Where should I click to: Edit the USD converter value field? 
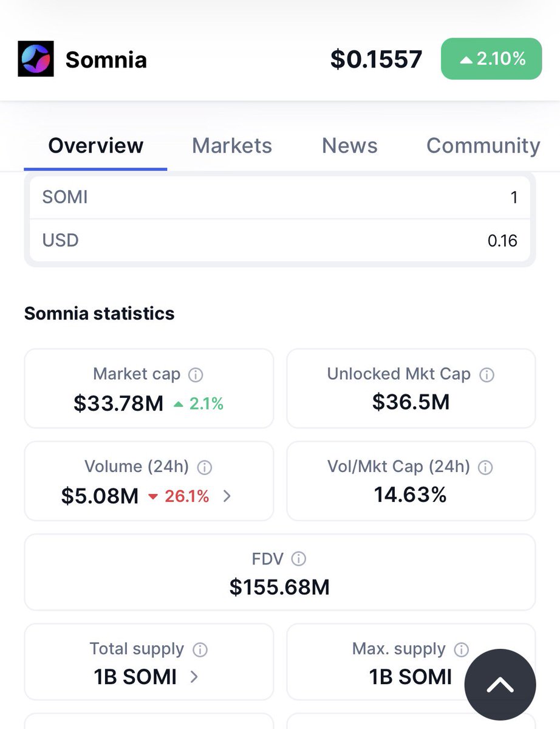point(280,241)
